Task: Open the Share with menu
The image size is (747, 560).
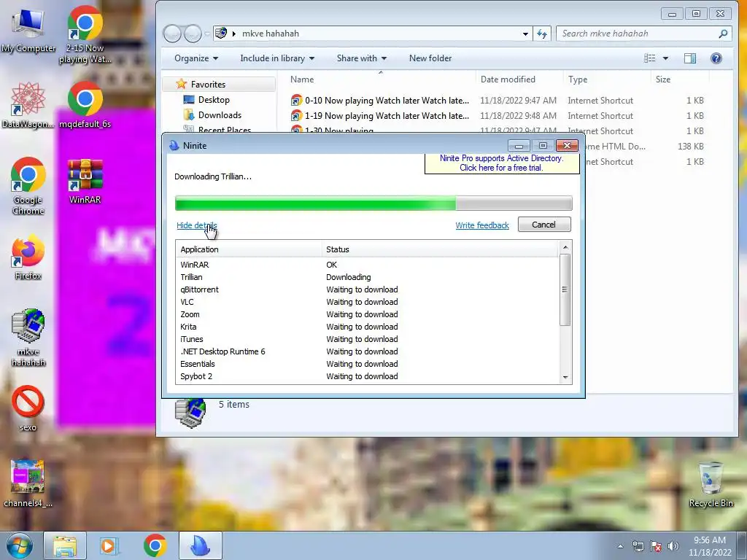Action: point(362,58)
